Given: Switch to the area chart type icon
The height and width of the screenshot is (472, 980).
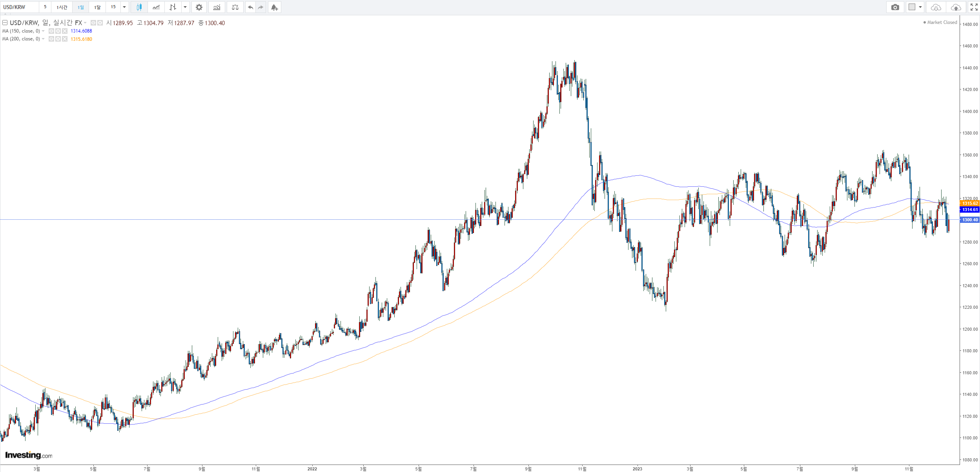Looking at the screenshot, I should click(x=156, y=7).
